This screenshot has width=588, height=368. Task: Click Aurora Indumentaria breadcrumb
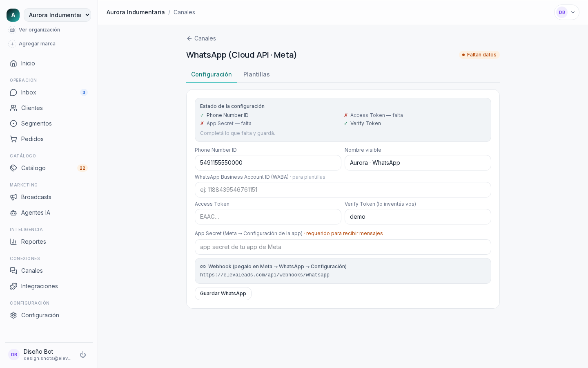point(136,12)
